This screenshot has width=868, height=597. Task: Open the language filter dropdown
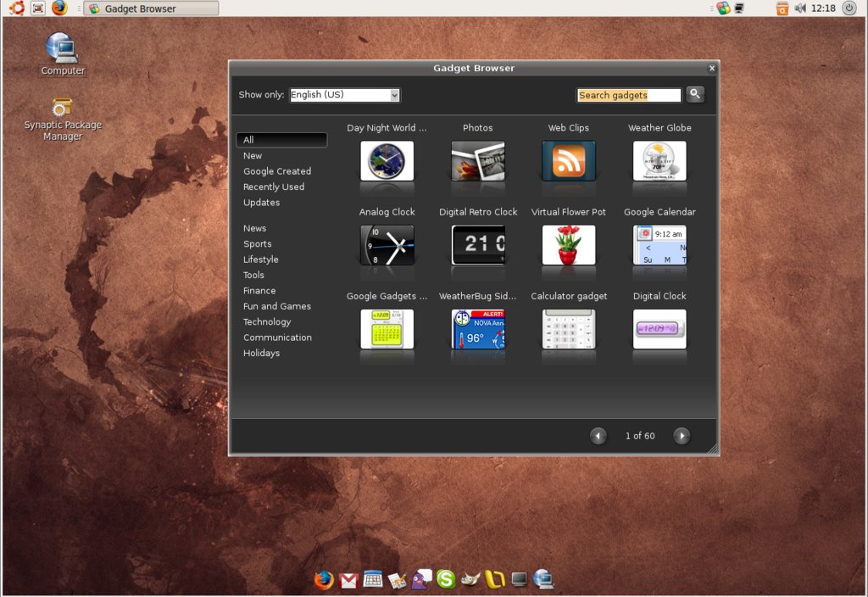pos(345,95)
